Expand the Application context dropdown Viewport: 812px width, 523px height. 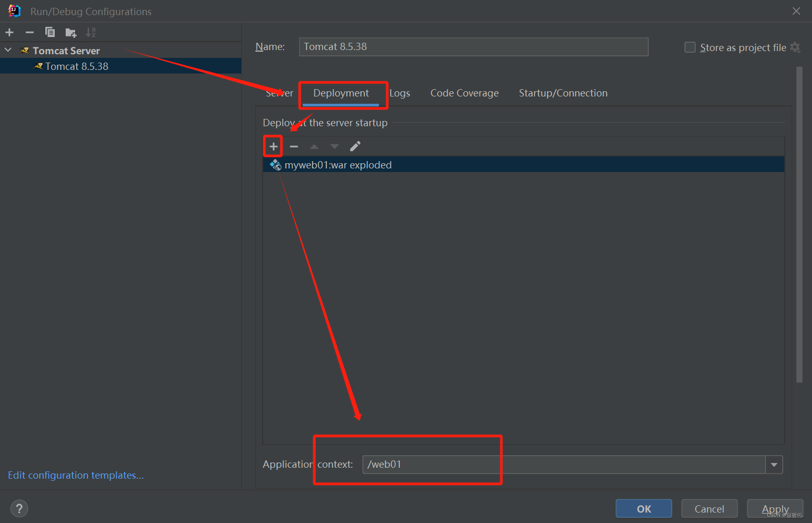pos(774,464)
